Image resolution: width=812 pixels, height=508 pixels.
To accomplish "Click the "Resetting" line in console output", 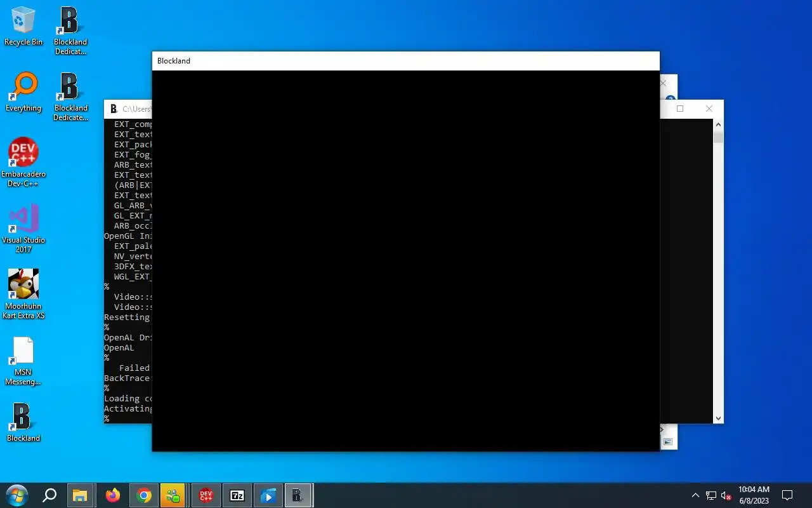I will [x=128, y=317].
